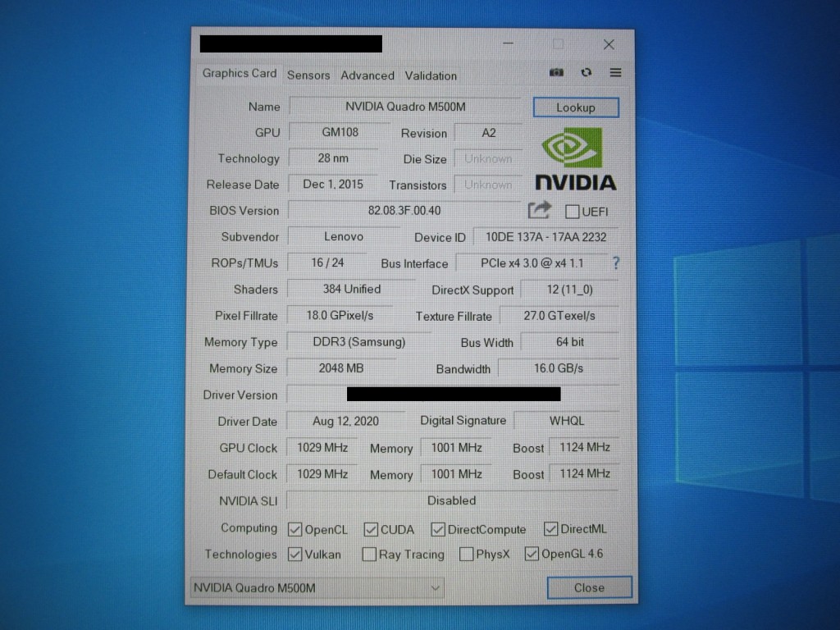Click the BIOS Version field 82.08.3F.00.40
840x630 pixels.
(404, 211)
